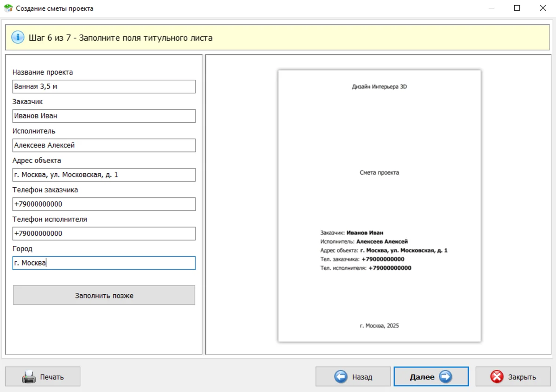
Task: Click the Смета проекта heading in preview
Action: pyautogui.click(x=379, y=173)
